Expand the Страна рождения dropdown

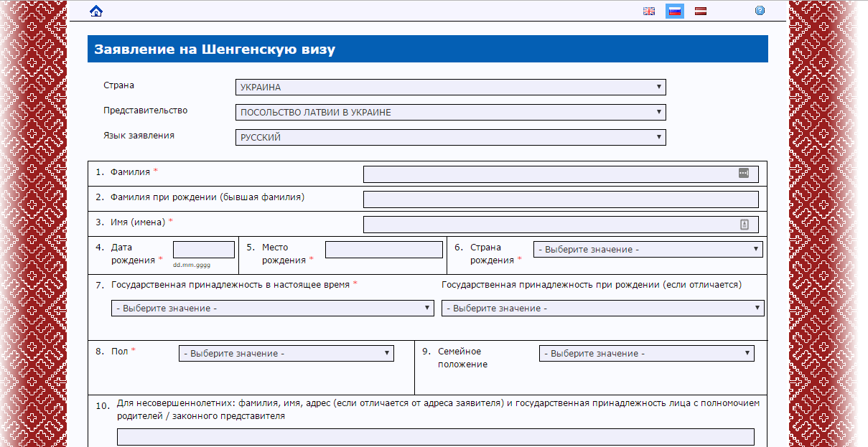648,250
